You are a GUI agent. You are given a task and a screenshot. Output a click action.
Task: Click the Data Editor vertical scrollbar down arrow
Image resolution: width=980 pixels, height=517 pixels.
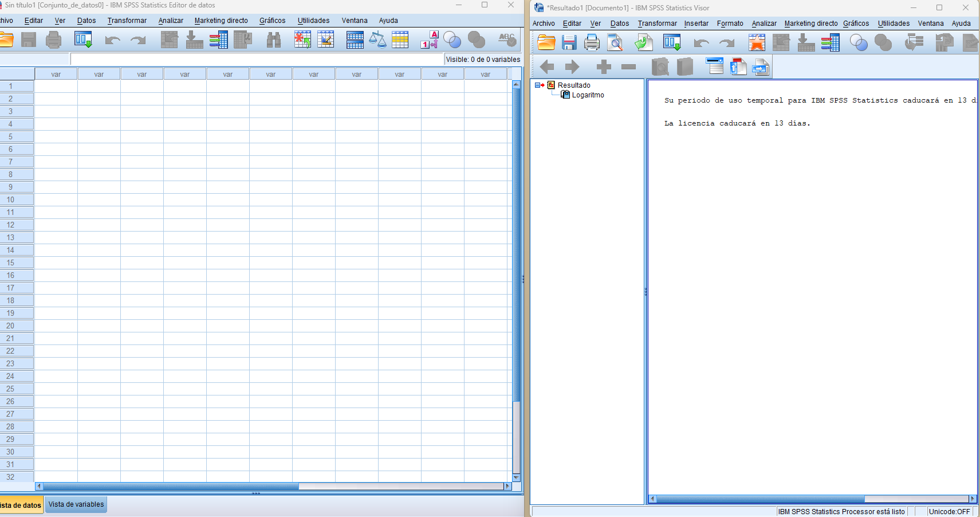[516, 477]
